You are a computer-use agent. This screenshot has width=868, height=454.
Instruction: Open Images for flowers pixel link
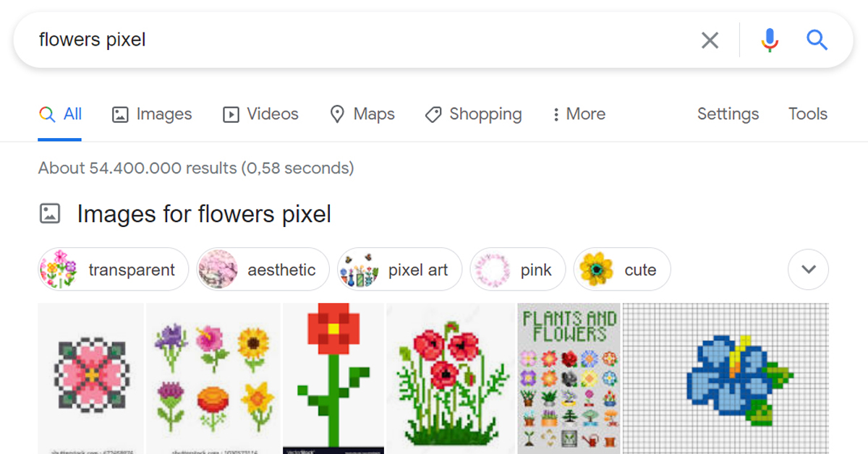pos(204,214)
